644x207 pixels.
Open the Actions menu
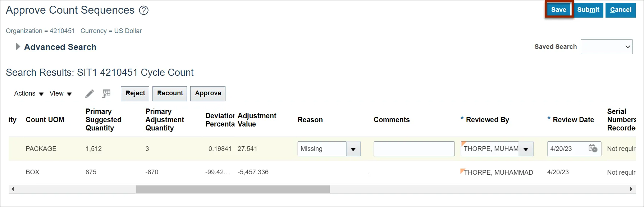pyautogui.click(x=29, y=93)
